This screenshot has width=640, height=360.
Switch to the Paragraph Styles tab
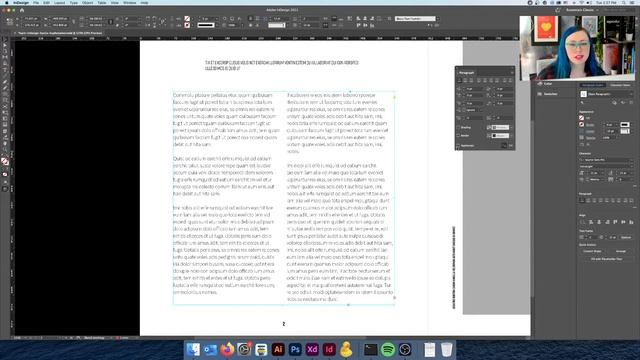coord(593,85)
